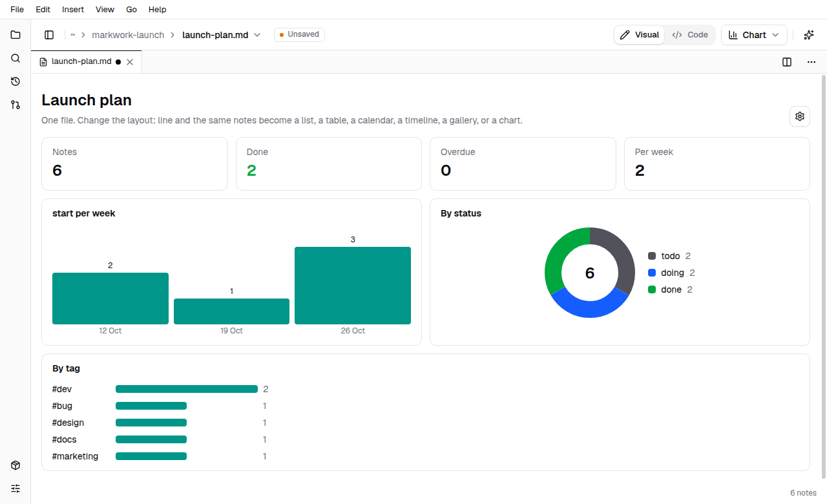Open the chart settings gear

[x=800, y=116]
